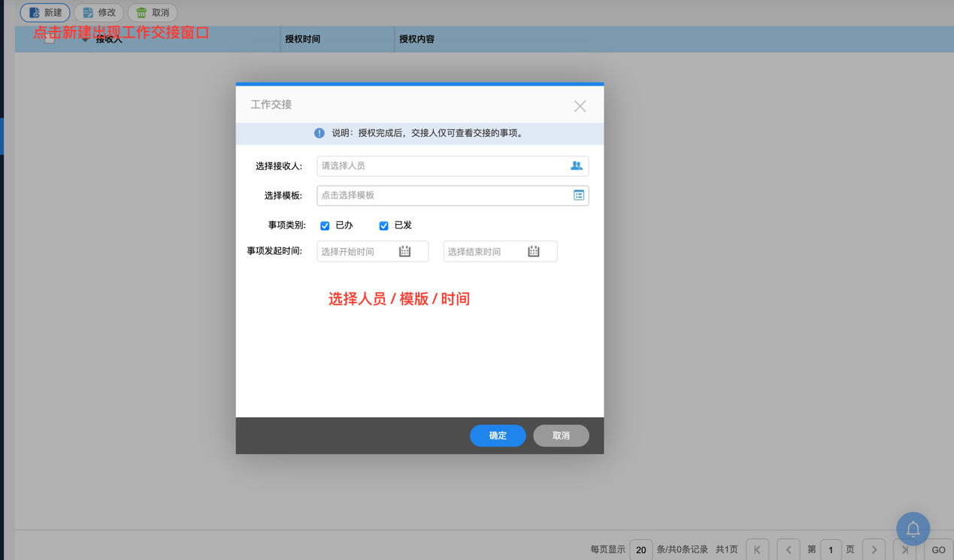Change the 每页显示 page size value 20
The width and height of the screenshot is (954, 560).
641,549
